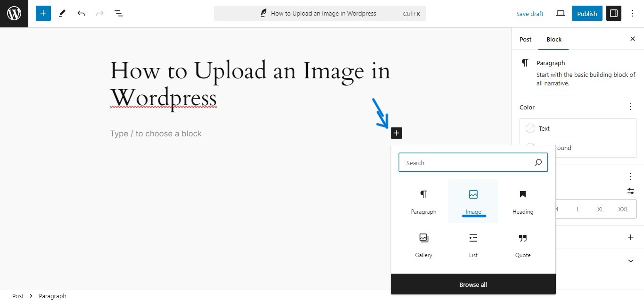Open Color options three-dot menu
The image size is (644, 301).
coord(631,107)
